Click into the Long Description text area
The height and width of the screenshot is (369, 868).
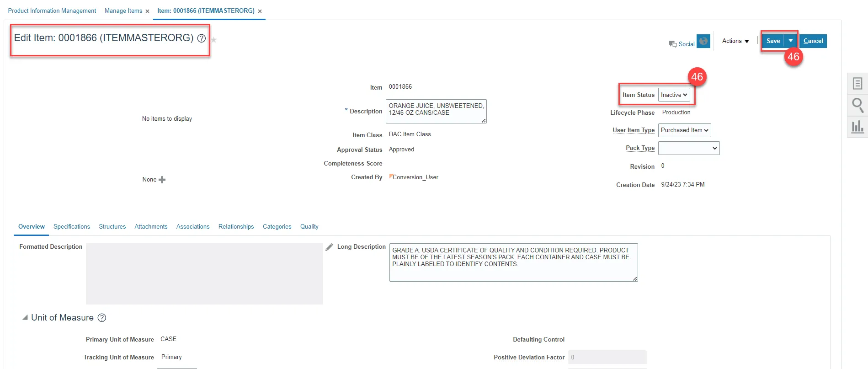513,262
